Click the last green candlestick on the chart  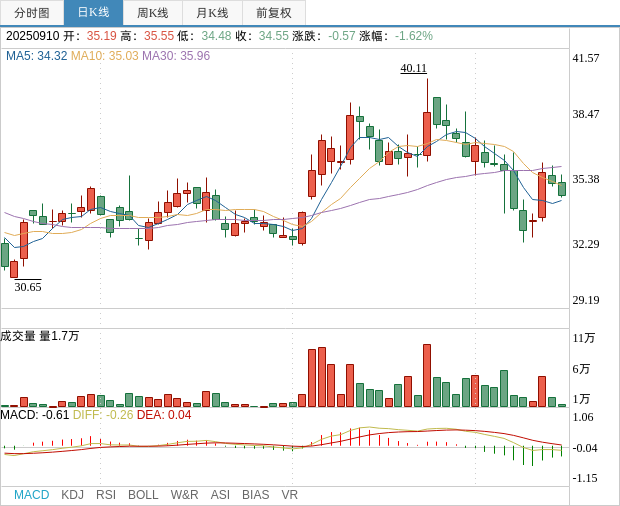tap(562, 189)
